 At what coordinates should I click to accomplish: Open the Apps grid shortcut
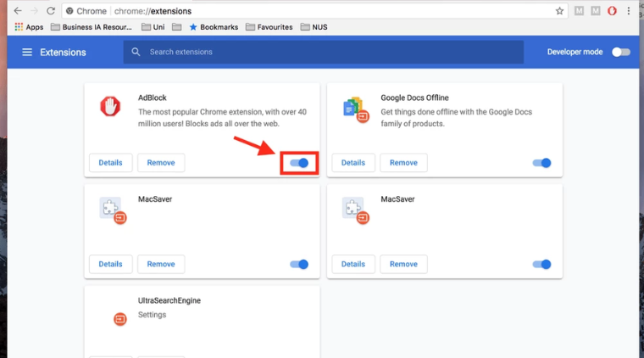pos(29,27)
